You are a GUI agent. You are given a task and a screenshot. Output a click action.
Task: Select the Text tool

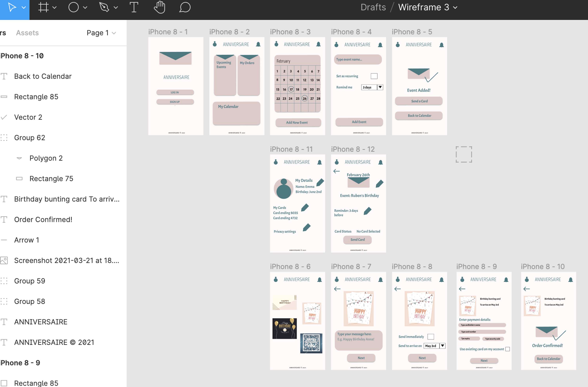pos(134,7)
